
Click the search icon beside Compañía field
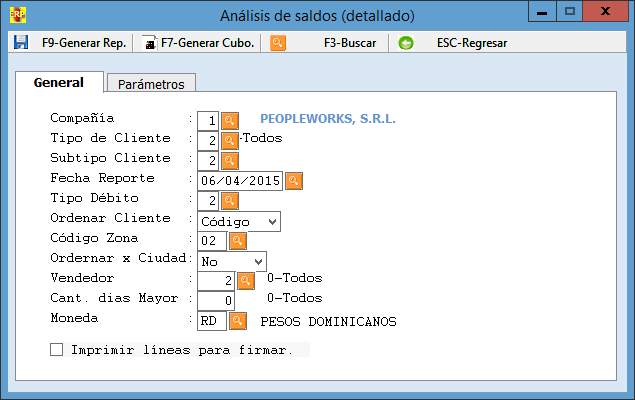(x=229, y=121)
